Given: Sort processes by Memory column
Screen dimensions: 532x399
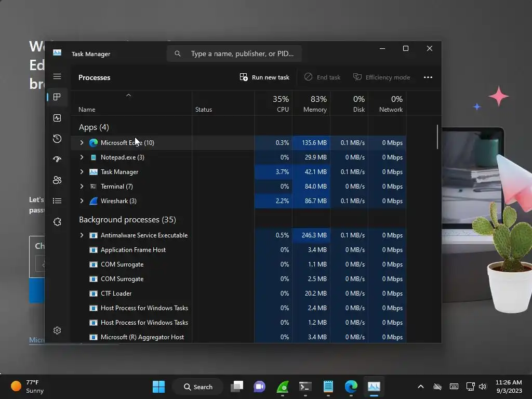Looking at the screenshot, I should pyautogui.click(x=311, y=104).
